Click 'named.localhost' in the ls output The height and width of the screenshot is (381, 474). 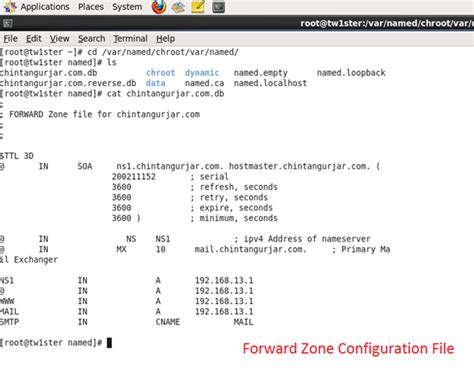pos(270,83)
